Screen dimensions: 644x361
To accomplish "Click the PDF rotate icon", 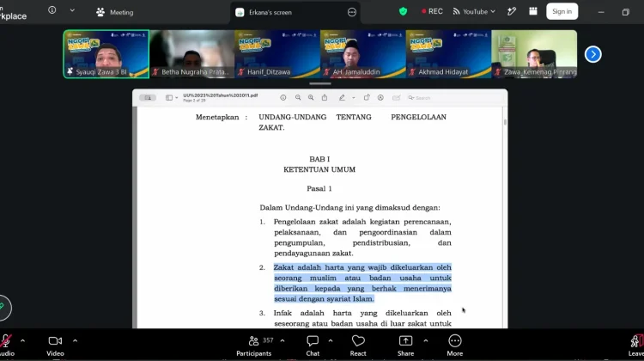I will click(x=367, y=98).
